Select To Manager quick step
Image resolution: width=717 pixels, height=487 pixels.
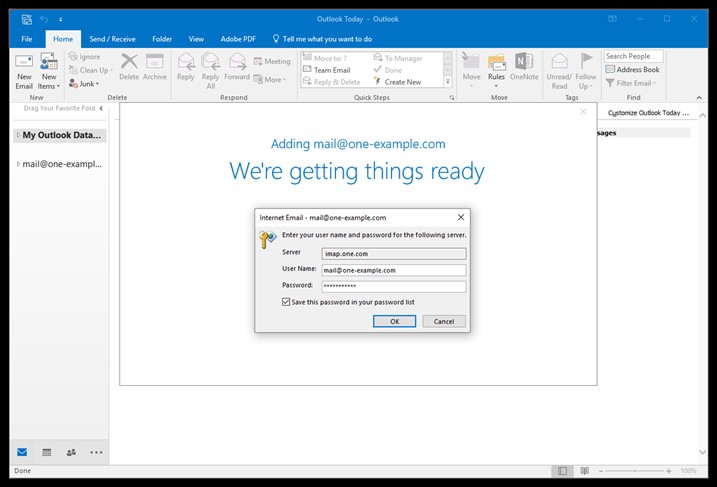(x=398, y=58)
